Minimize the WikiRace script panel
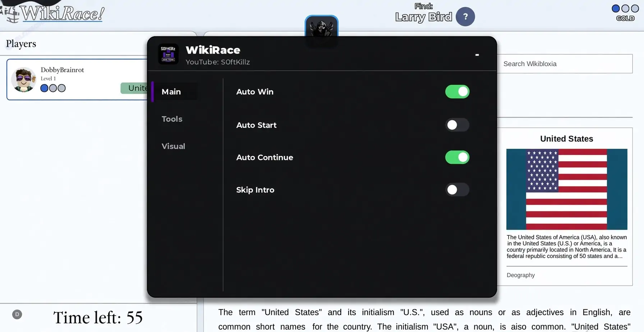This screenshot has width=644, height=332. click(x=477, y=55)
